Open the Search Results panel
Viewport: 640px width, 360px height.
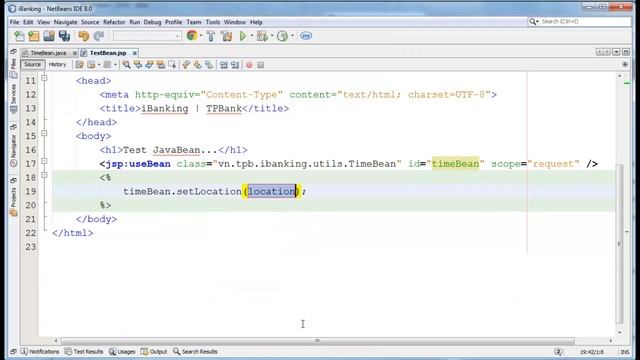tap(195, 351)
